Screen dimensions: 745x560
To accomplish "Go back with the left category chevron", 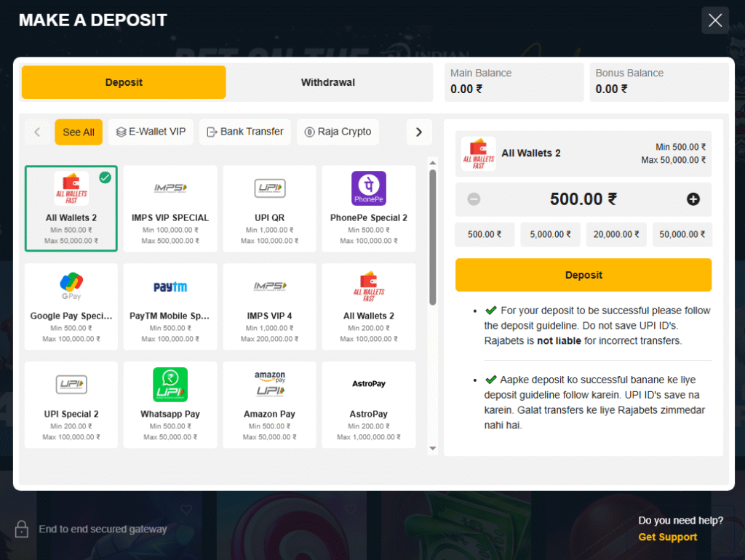I will tap(38, 132).
